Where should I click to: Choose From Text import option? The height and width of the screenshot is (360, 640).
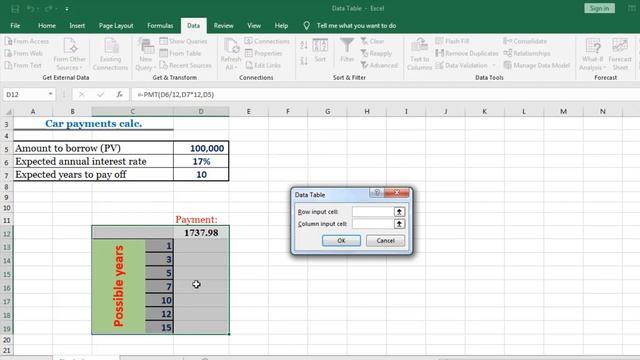pos(23,65)
